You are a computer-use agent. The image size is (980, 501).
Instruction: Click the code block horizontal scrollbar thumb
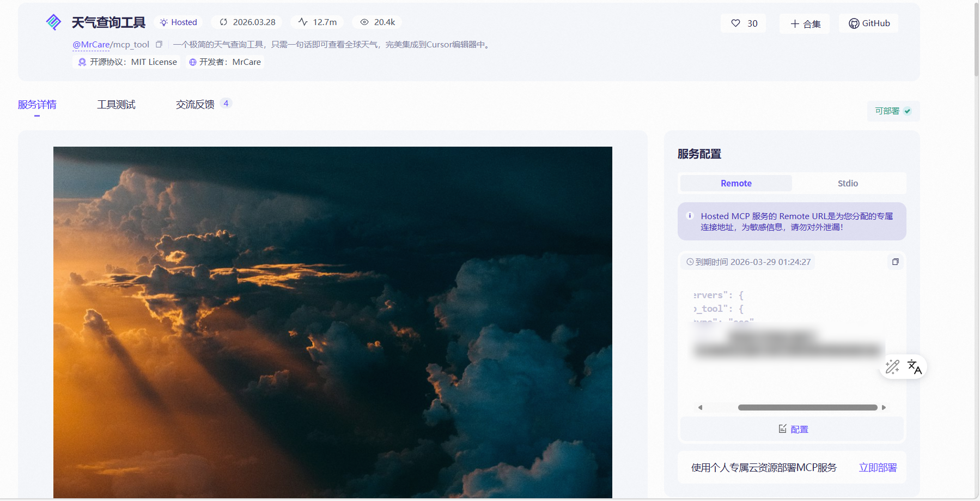pos(807,407)
